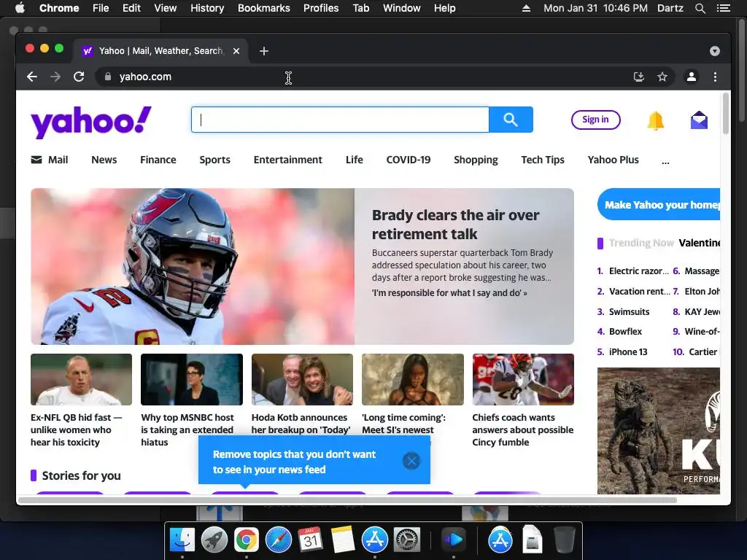Open Safari from the Dock
Viewport: 747px width, 560px height.
278,540
